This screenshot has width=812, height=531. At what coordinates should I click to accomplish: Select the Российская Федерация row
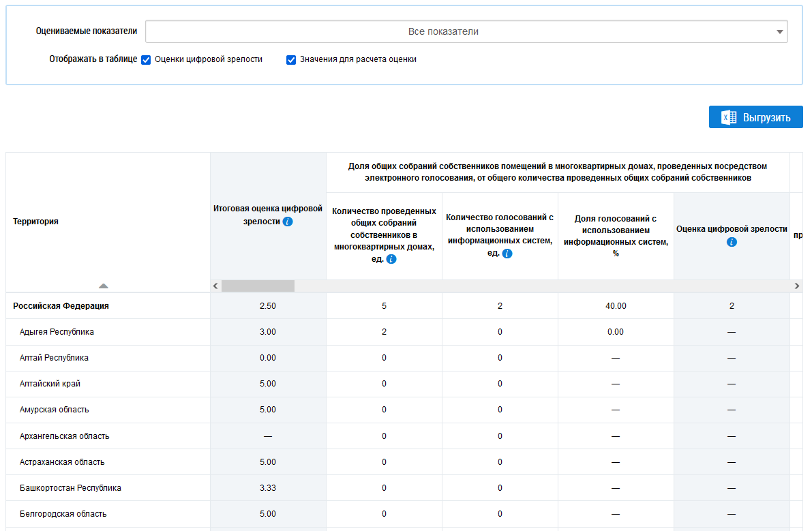(x=61, y=306)
